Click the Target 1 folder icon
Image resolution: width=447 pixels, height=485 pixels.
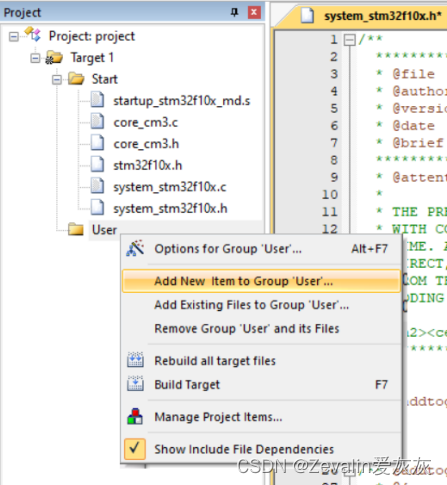tap(54, 57)
